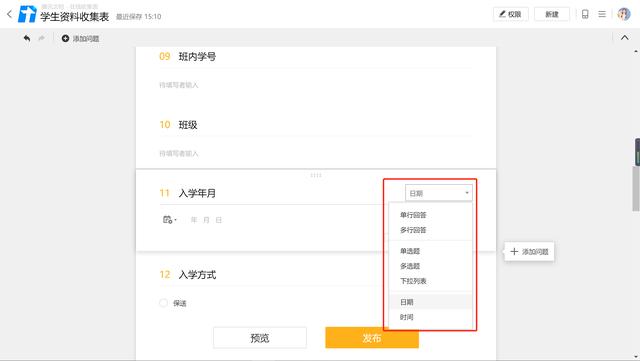Click the 权限 button
Image resolution: width=640 pixels, height=361 pixels.
click(511, 14)
